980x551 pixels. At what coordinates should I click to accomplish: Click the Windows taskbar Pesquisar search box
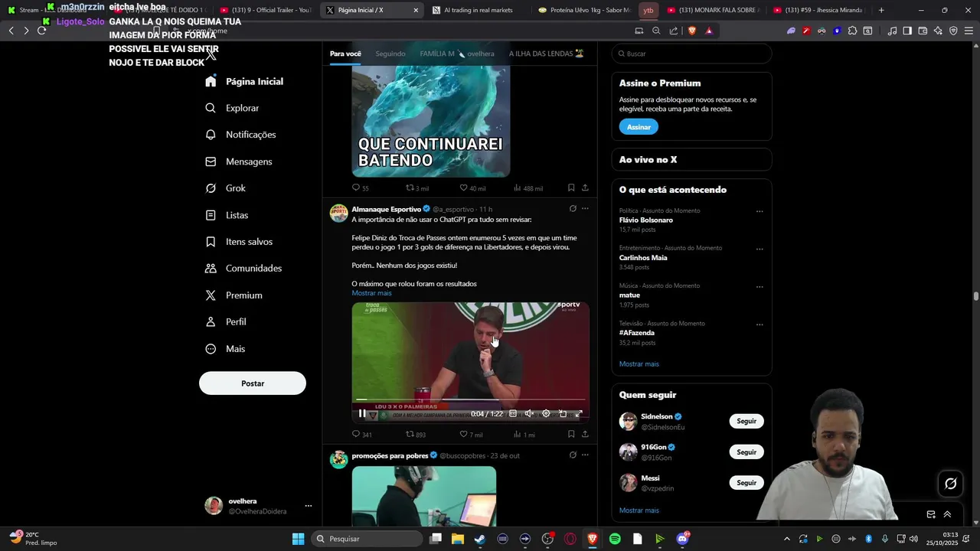pyautogui.click(x=367, y=539)
